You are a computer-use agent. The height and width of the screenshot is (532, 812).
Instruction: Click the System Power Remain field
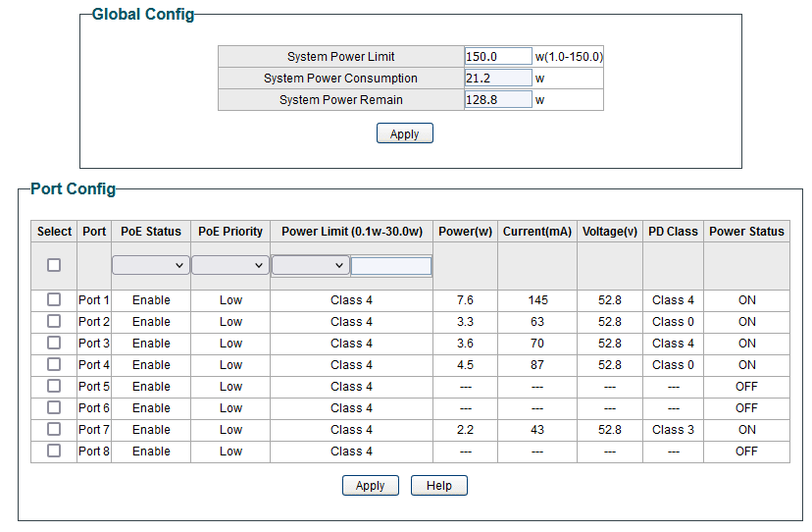point(497,99)
